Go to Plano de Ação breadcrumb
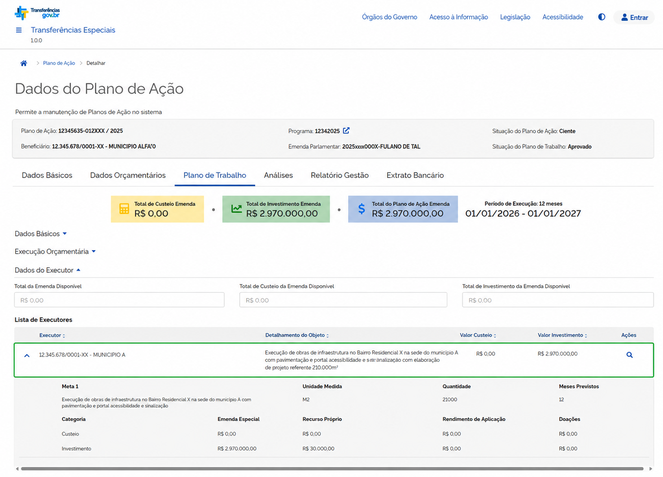This screenshot has height=477, width=663. 59,63
